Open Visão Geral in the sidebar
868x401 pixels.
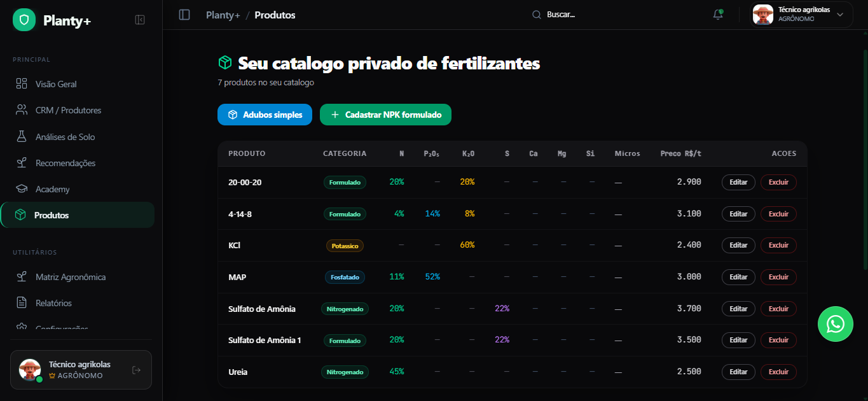click(x=56, y=84)
